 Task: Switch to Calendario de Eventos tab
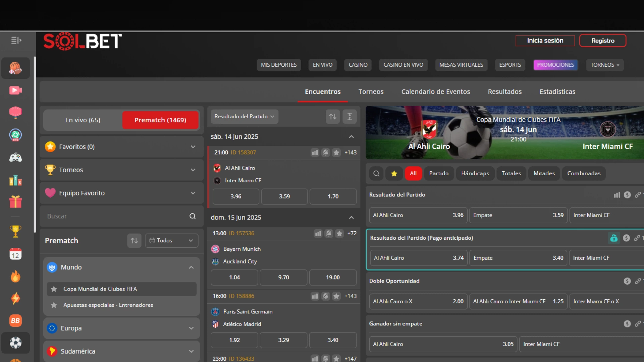[x=435, y=92]
